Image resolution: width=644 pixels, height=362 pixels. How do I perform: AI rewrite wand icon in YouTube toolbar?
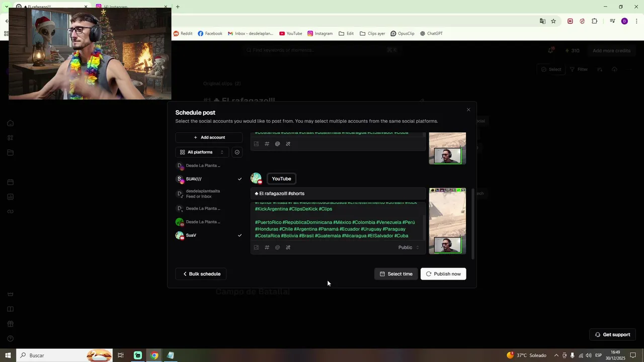[x=288, y=247]
